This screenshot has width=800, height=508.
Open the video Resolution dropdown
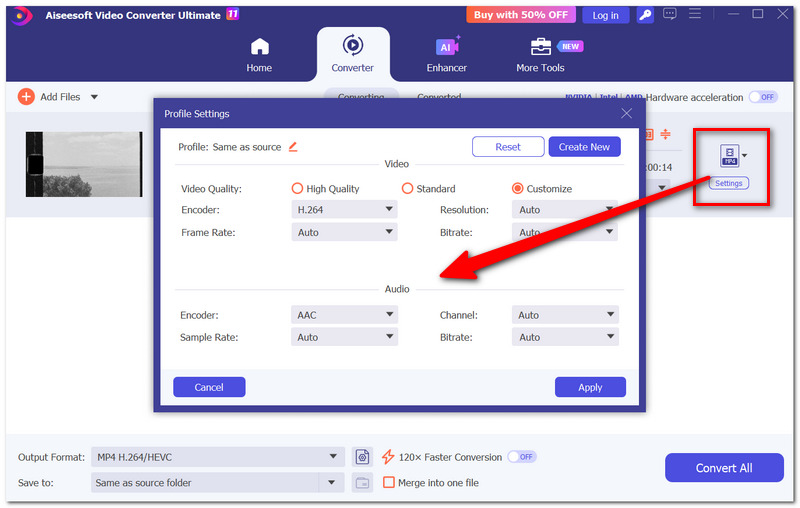[565, 210]
